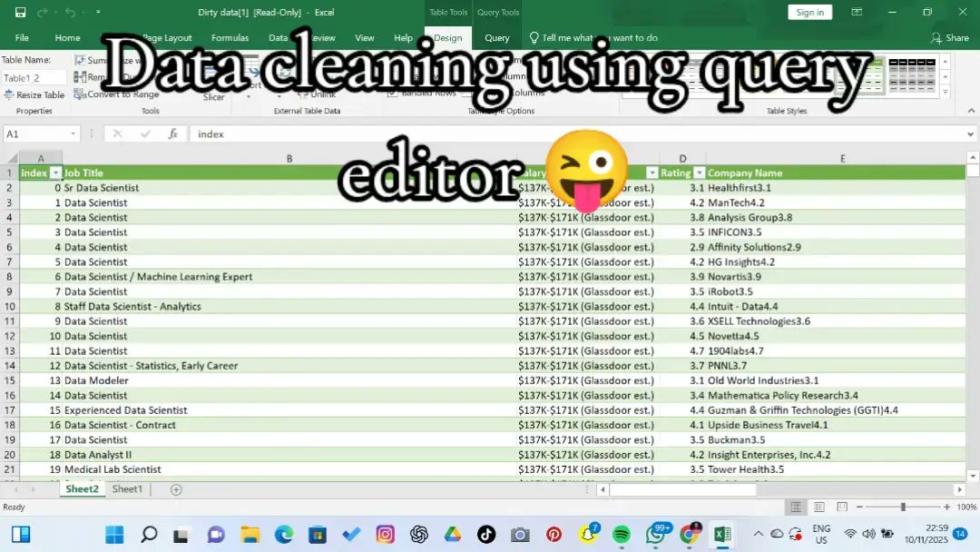
Task: Click the 100% zoom level
Action: tap(967, 507)
